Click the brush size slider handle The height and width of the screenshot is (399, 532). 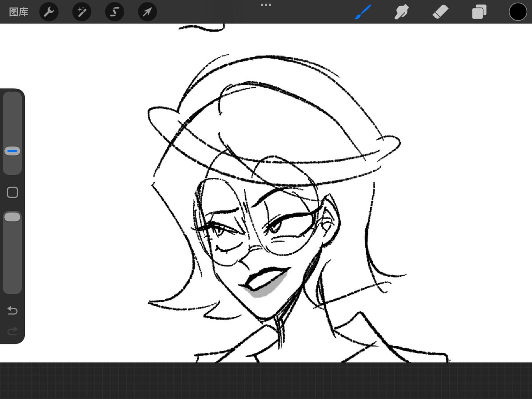(12, 151)
